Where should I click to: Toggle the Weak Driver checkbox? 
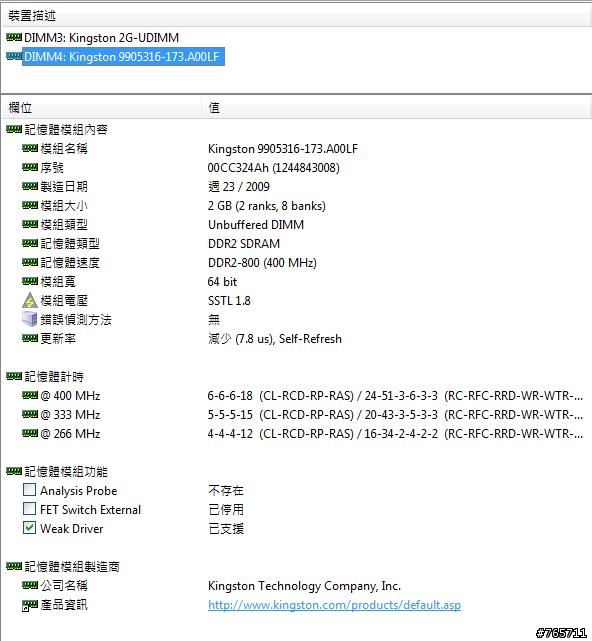pos(29,528)
